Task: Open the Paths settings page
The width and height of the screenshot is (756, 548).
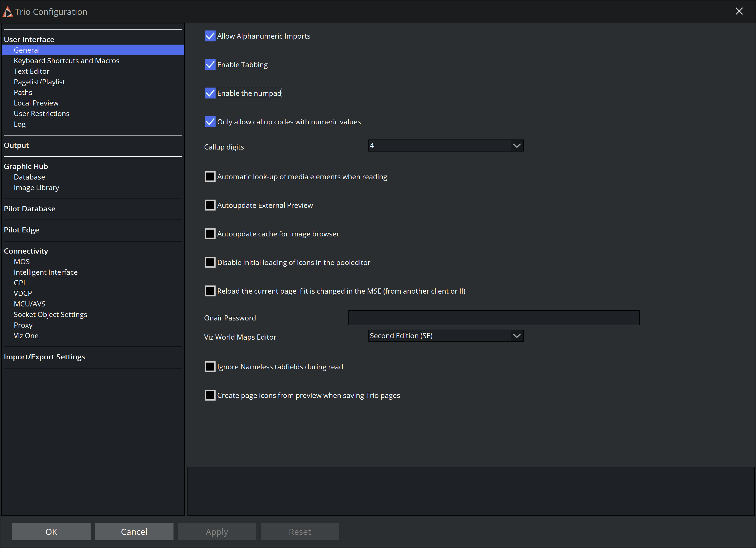Action: click(23, 92)
